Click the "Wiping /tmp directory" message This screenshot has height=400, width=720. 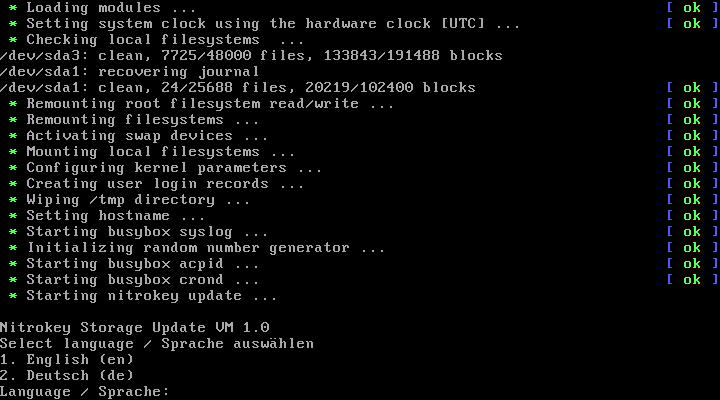pyautogui.click(x=138, y=200)
